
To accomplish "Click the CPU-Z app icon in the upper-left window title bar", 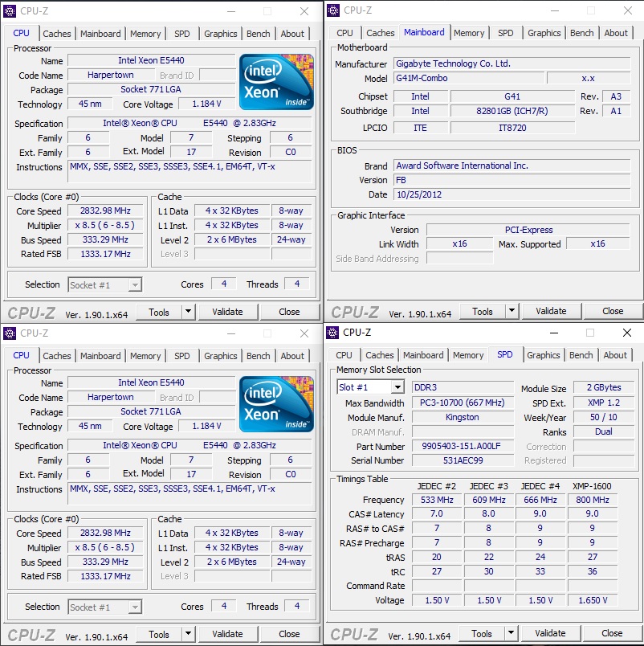I will 10,11.
